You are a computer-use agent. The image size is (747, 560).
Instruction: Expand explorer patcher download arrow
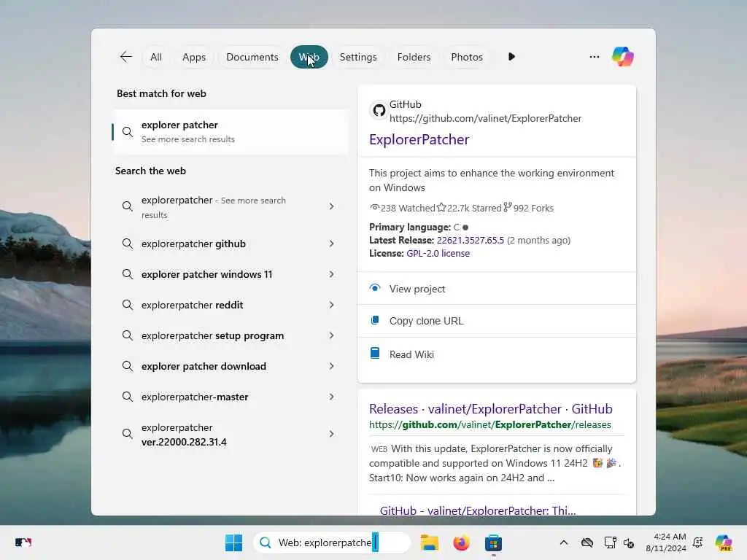332,366
